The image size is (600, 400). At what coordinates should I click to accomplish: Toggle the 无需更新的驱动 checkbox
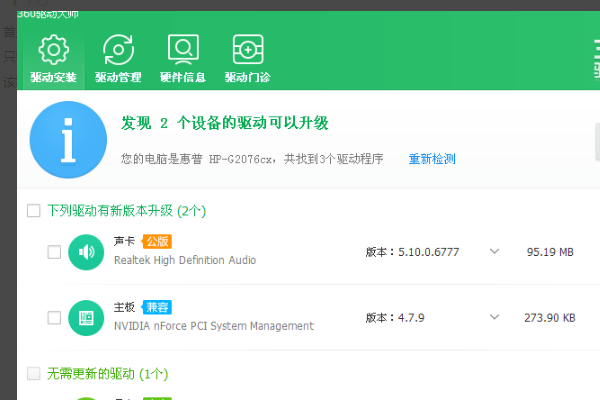34,374
